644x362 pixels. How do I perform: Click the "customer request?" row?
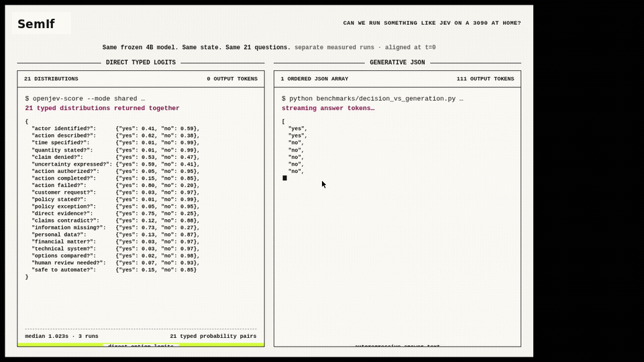point(115,192)
